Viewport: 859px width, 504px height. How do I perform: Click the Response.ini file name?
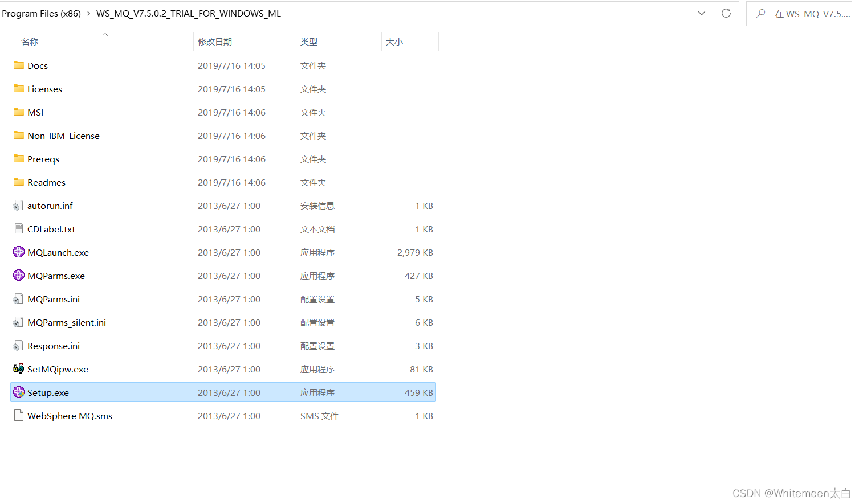point(54,346)
